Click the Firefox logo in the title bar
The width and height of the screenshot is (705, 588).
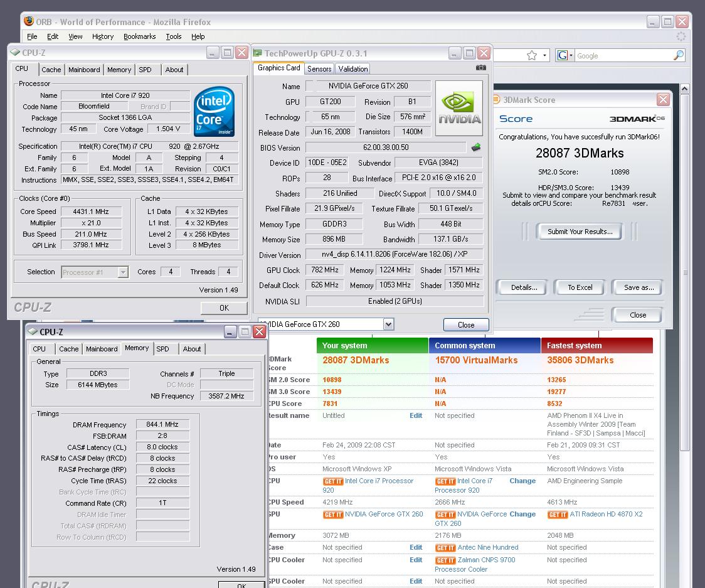pyautogui.click(x=29, y=21)
